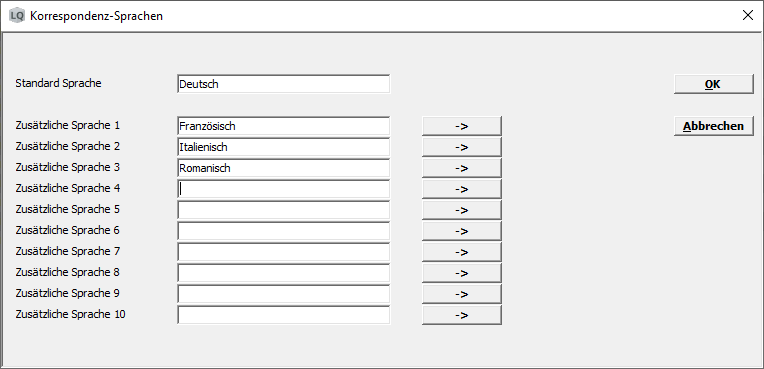The width and height of the screenshot is (764, 369).
Task: Select the empty Zusätzliche Sprache 9 input
Action: pyautogui.click(x=284, y=293)
